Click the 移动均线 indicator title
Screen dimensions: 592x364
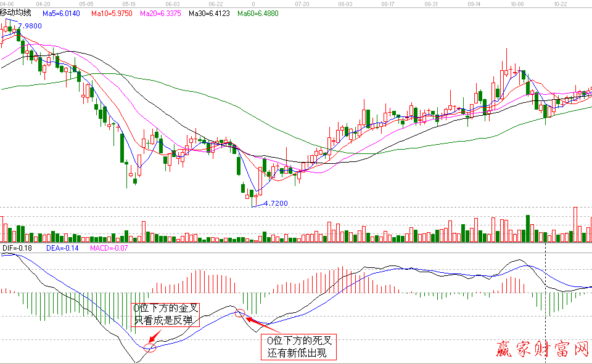[x=16, y=12]
